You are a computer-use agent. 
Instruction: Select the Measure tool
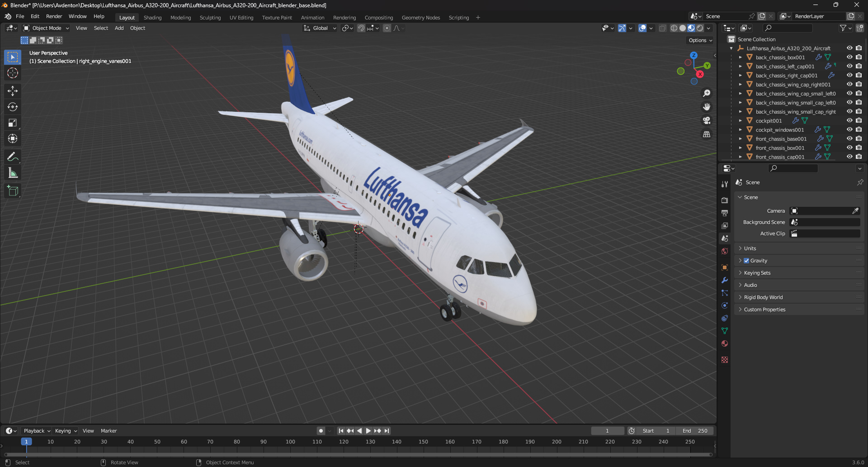coord(13,173)
